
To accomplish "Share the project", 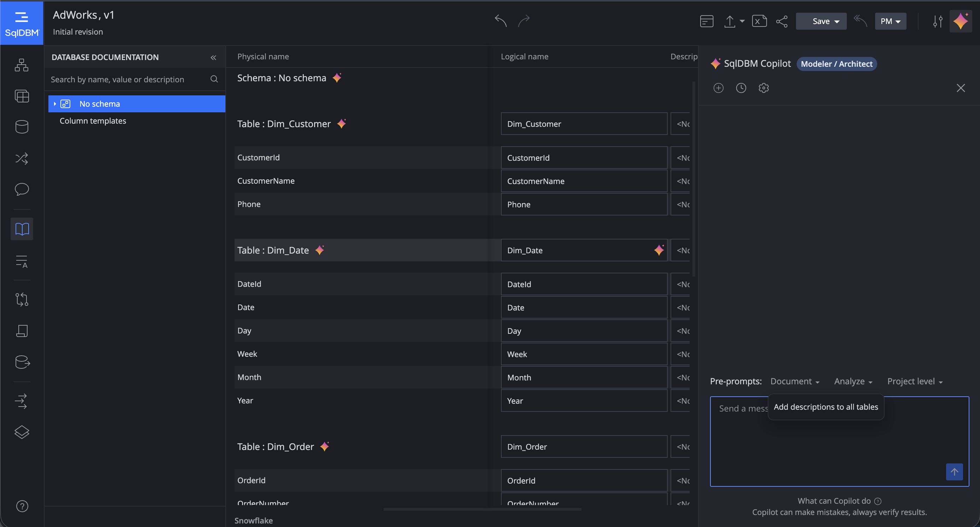I will coord(782,21).
